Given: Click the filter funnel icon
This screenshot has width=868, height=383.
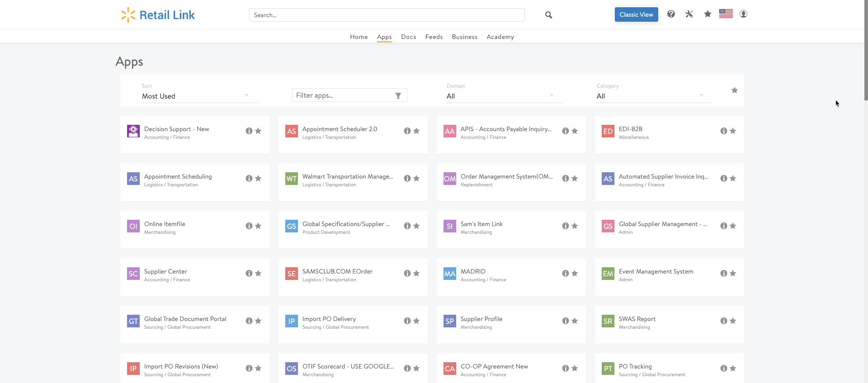Looking at the screenshot, I should point(398,95).
